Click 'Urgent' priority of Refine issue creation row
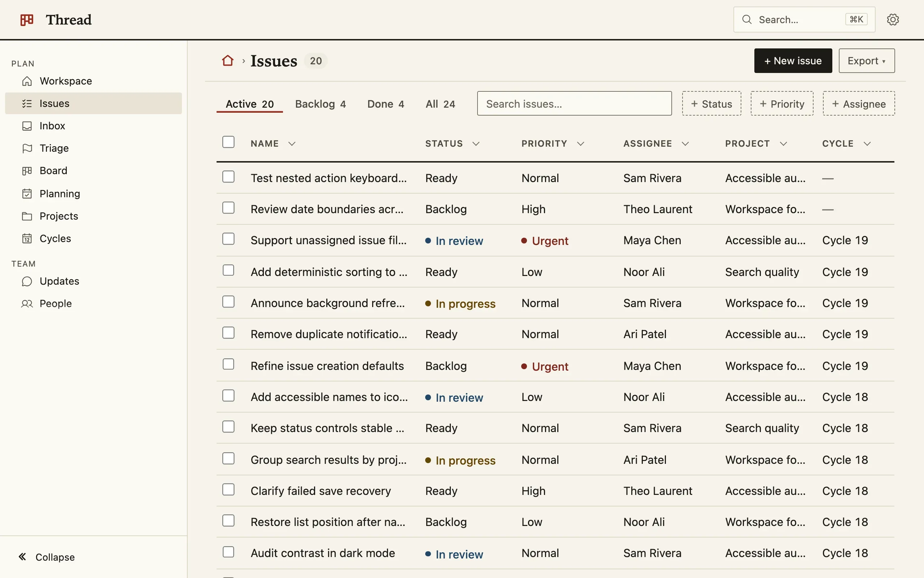Viewport: 924px width, 578px height. 545,367
